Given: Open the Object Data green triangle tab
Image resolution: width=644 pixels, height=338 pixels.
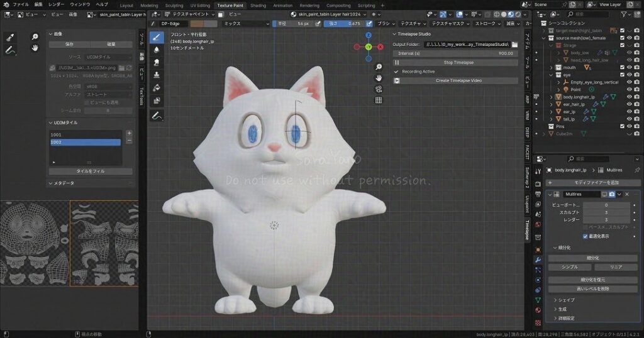Looking at the screenshot, I should point(538,301).
